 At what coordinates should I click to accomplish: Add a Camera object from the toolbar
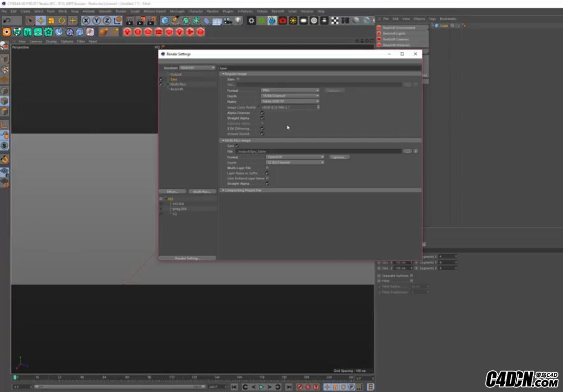(227, 21)
